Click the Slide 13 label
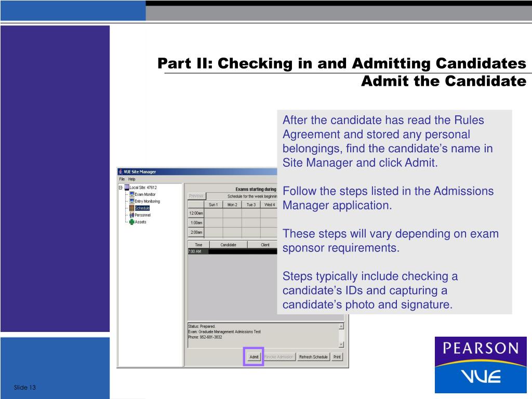Image resolution: width=532 pixels, height=399 pixels. pos(25,387)
